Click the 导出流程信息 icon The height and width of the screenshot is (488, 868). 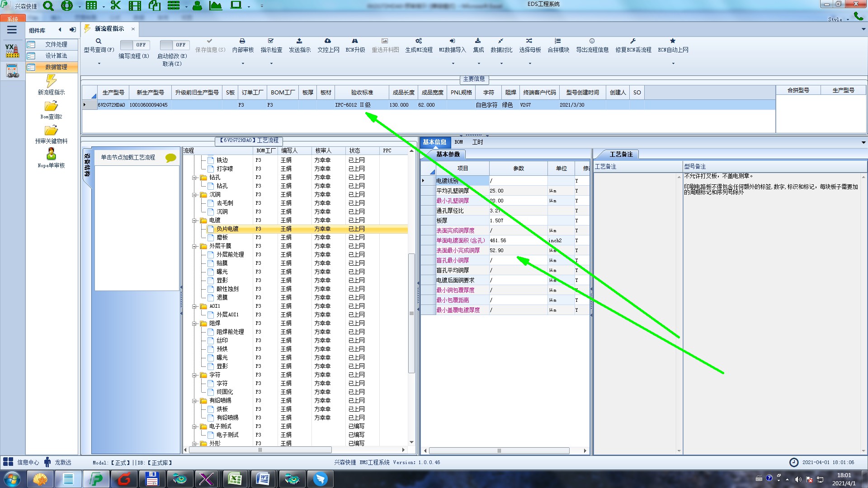click(x=592, y=41)
